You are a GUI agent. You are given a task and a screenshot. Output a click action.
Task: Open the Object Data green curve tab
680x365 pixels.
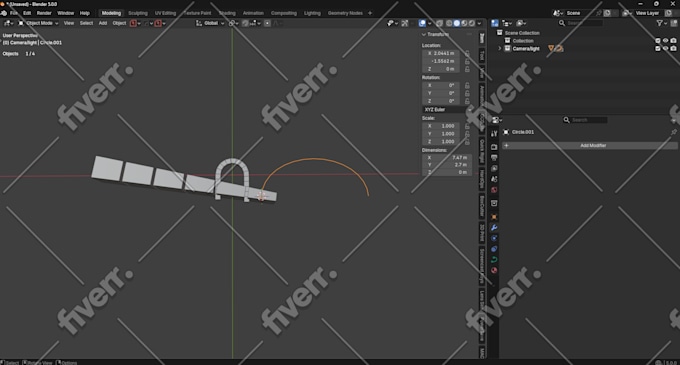[x=494, y=260]
